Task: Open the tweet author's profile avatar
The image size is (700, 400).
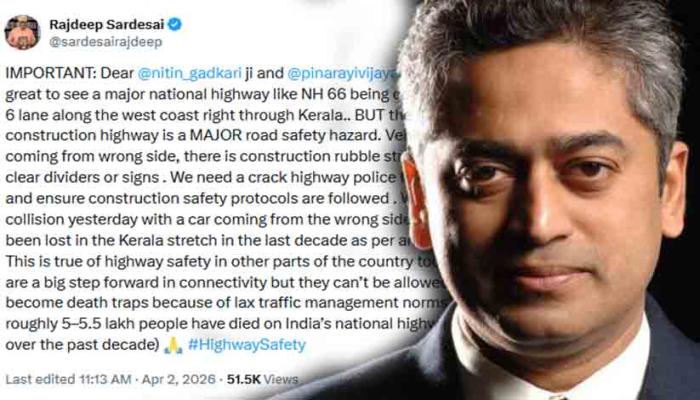Action: click(x=22, y=32)
